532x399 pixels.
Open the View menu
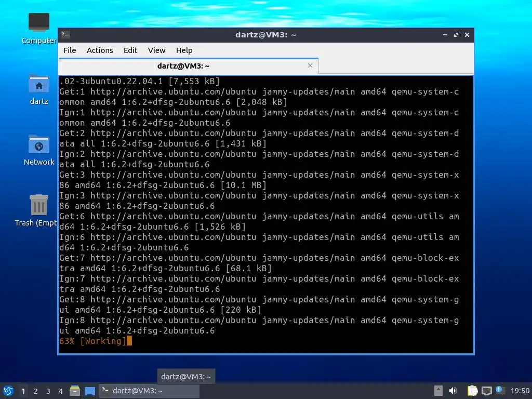(x=156, y=50)
